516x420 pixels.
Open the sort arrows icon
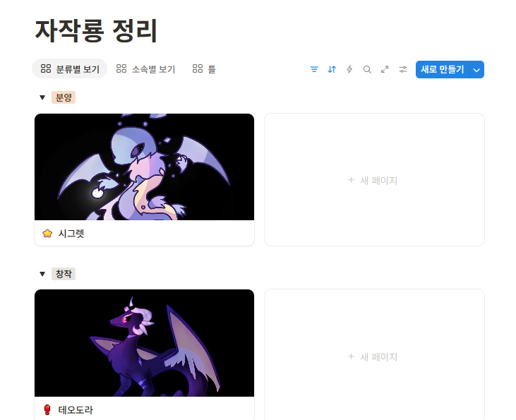tap(332, 69)
